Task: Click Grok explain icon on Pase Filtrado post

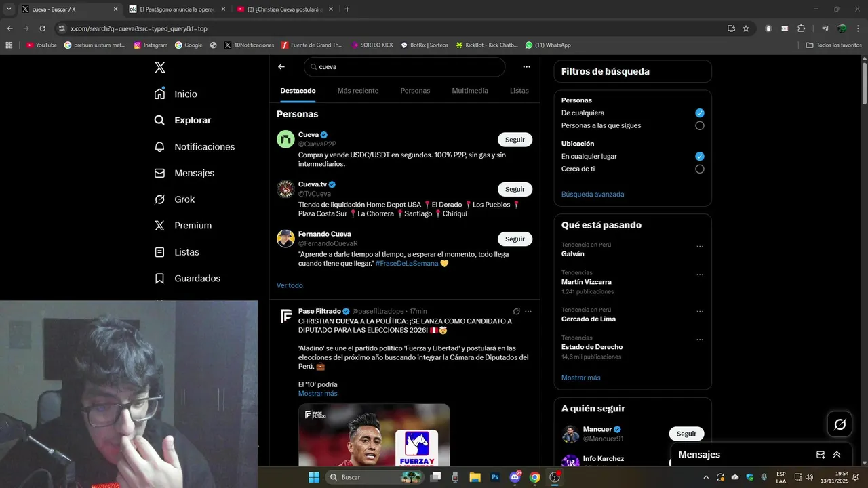Action: pos(516,312)
